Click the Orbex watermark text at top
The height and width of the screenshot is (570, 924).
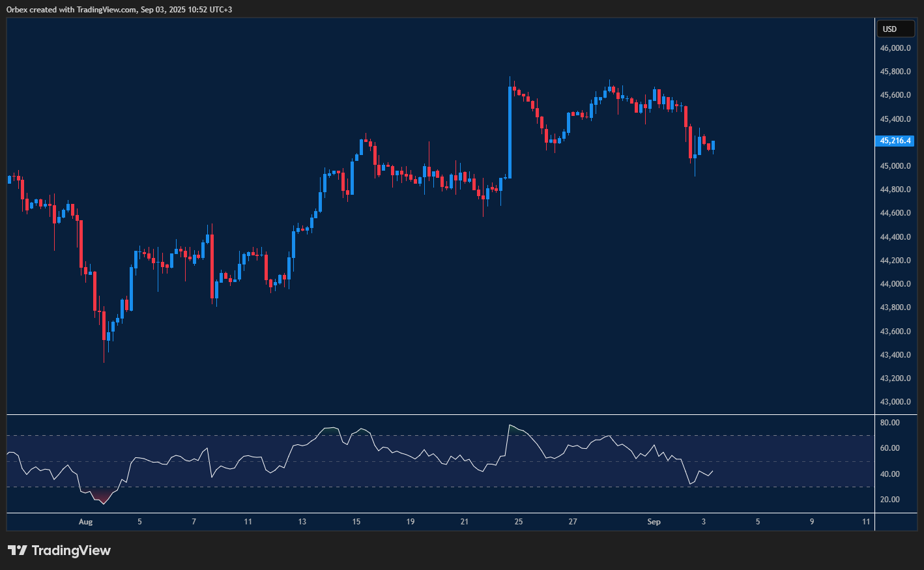(16, 9)
